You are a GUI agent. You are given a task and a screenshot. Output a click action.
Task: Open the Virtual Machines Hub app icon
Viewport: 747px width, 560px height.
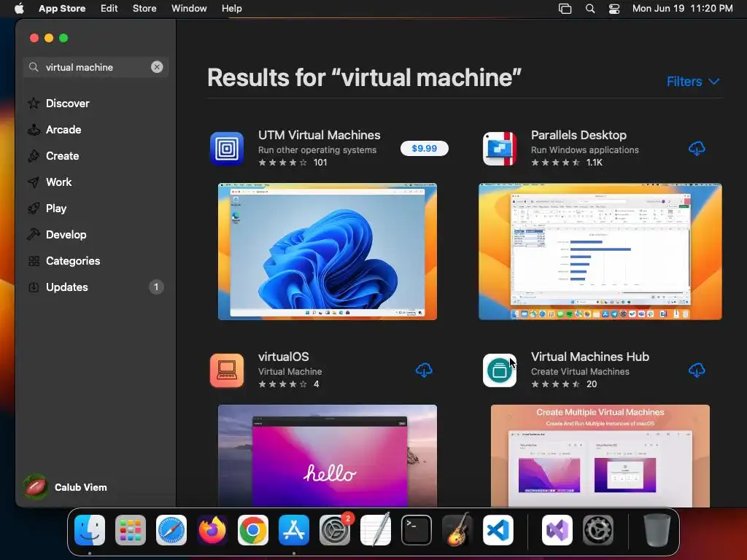click(x=499, y=370)
